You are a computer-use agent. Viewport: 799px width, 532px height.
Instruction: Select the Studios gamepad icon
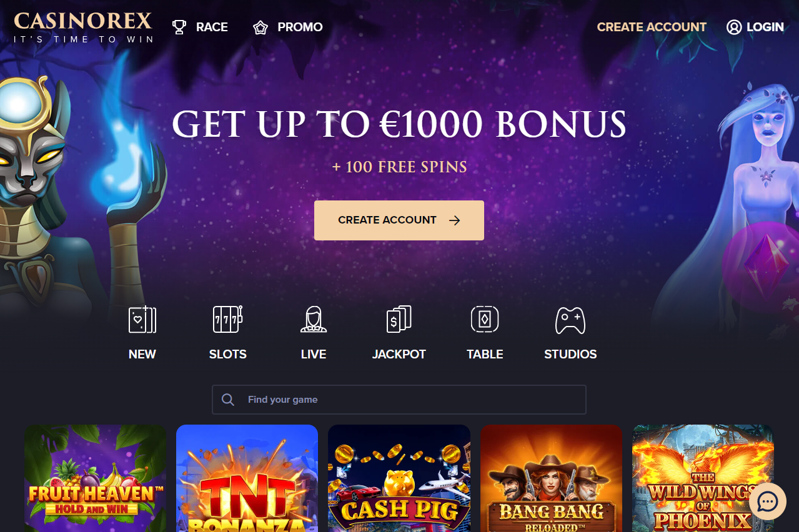(570, 320)
